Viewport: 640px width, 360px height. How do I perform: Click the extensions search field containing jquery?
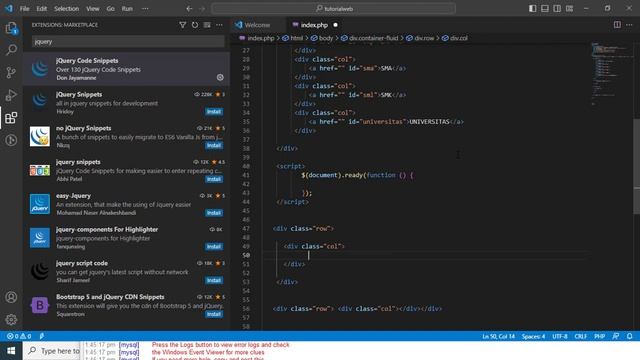128,41
